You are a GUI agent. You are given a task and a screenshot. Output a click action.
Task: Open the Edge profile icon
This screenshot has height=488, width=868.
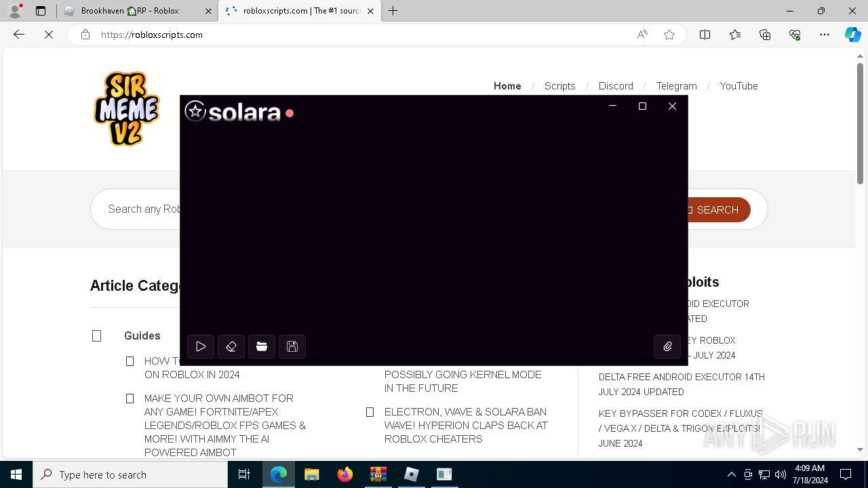(x=15, y=11)
